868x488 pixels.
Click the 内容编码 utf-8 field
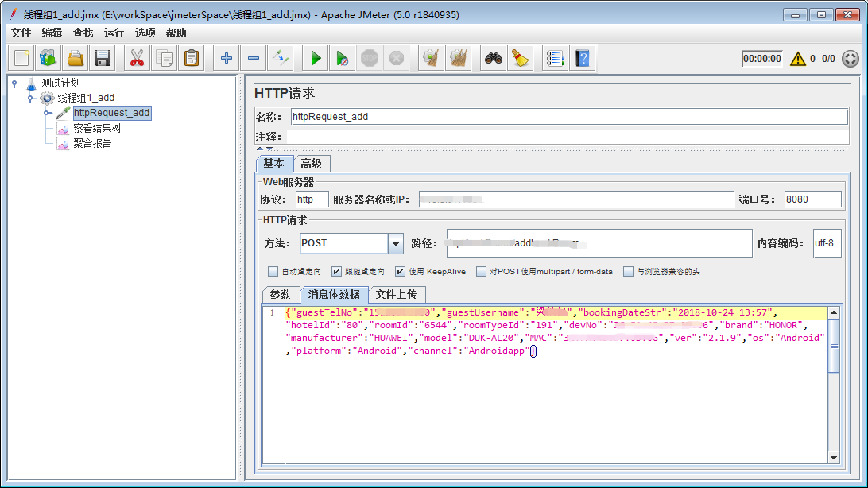click(827, 243)
